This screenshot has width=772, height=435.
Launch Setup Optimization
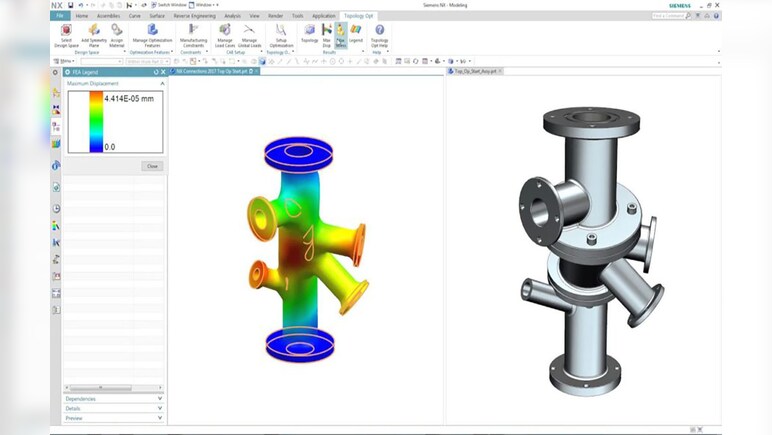click(281, 36)
